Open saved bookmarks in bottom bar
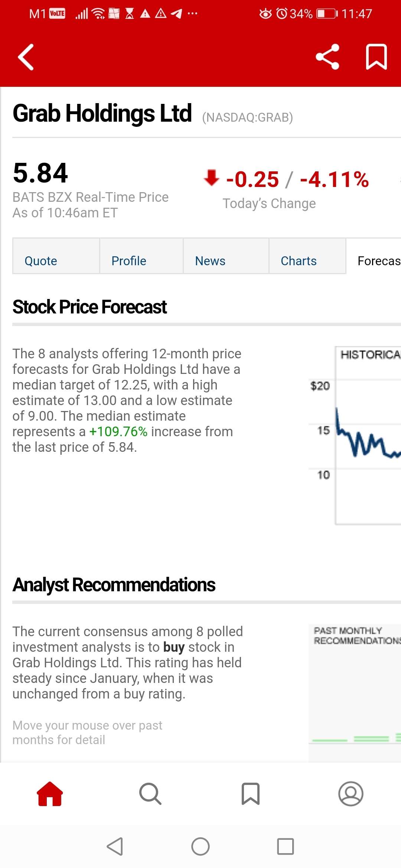401x868 pixels. tap(251, 794)
